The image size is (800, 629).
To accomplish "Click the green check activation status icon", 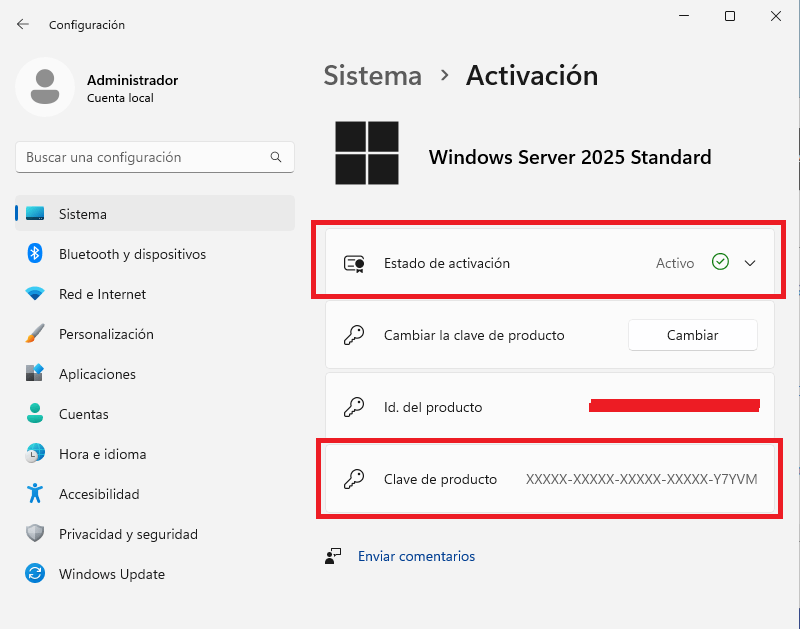I will pos(720,262).
